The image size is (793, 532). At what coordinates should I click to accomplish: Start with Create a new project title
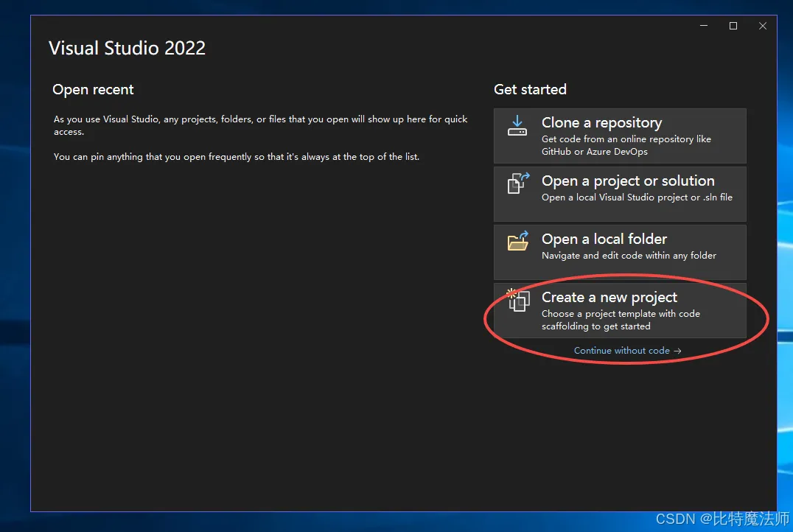click(x=609, y=298)
